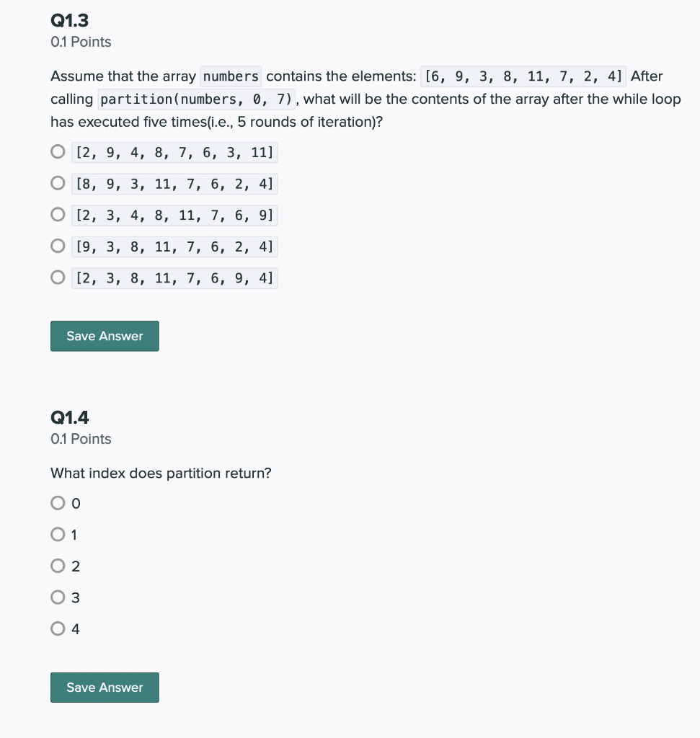Select answer option [2, 9, 4, 8, 7, 6, 3, 11]
Image resolution: width=700 pixels, height=738 pixels.
tap(57, 151)
